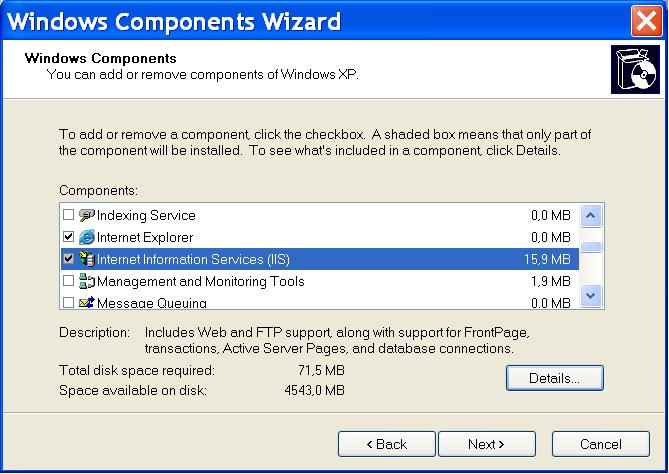The image size is (669, 474).
Task: Select the Internet Information Services icon
Action: pyautogui.click(x=87, y=259)
